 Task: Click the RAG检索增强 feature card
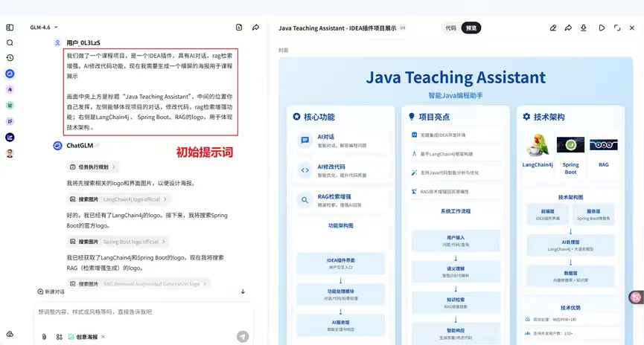341,201
